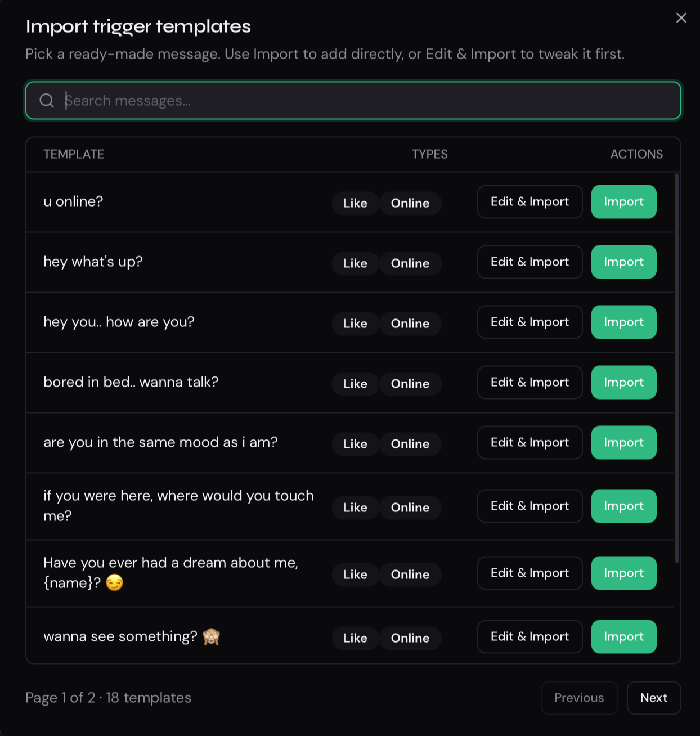
Task: Go to Next page of templates
Action: click(654, 698)
